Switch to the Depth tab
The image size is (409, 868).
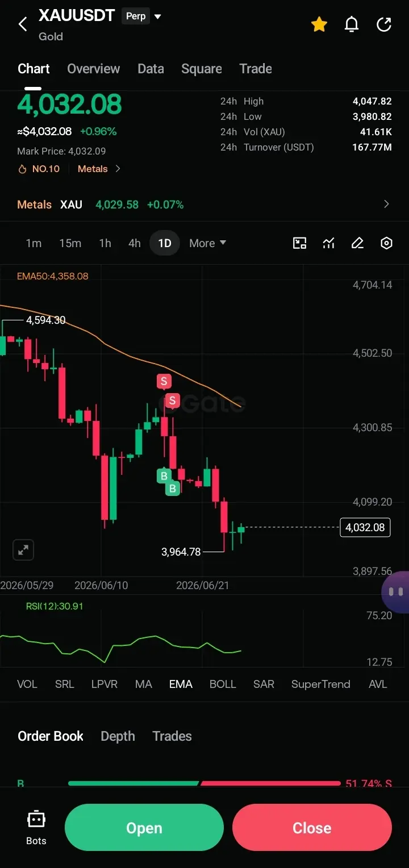point(118,736)
